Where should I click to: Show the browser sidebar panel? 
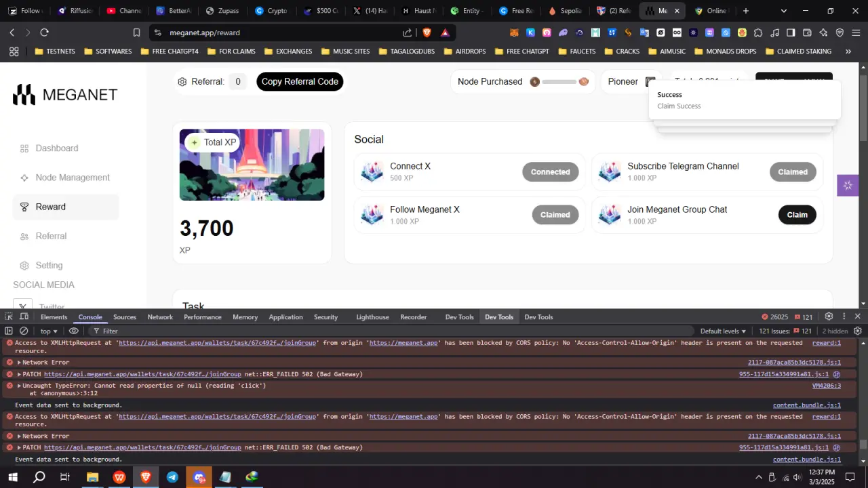click(791, 33)
